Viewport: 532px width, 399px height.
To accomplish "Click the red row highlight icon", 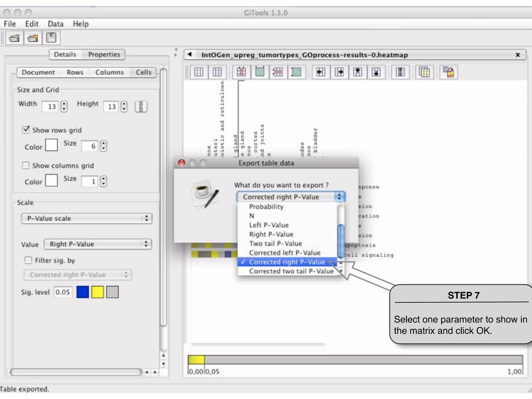I will click(x=278, y=72).
